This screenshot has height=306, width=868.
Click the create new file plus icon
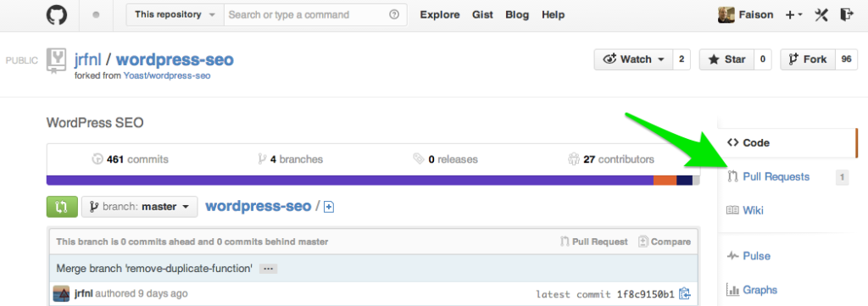(329, 208)
